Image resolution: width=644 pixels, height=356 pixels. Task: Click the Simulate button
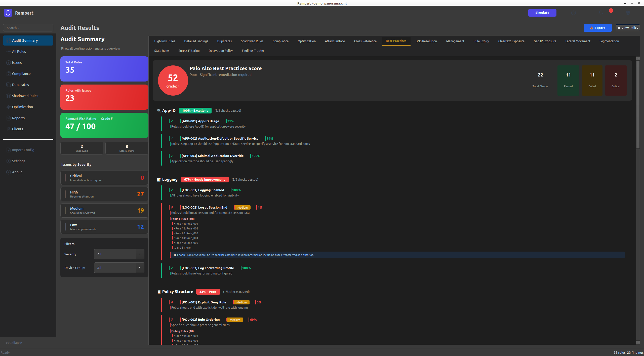pyautogui.click(x=542, y=13)
